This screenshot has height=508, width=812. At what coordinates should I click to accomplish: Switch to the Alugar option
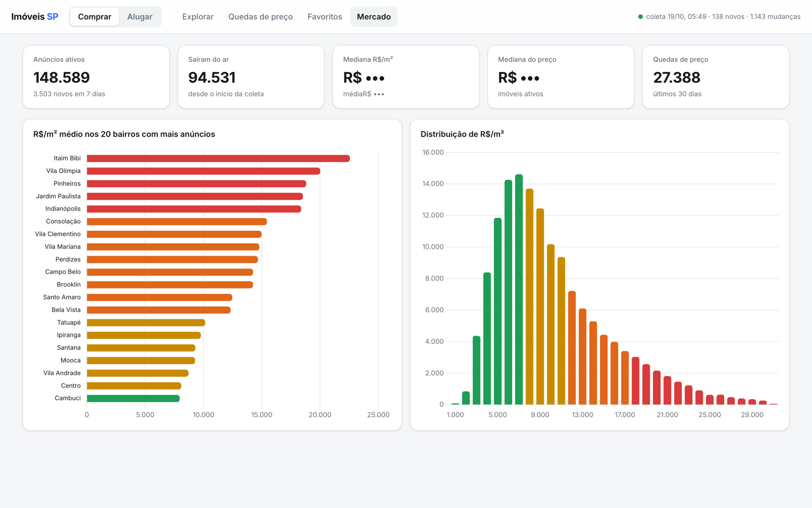tap(140, 17)
